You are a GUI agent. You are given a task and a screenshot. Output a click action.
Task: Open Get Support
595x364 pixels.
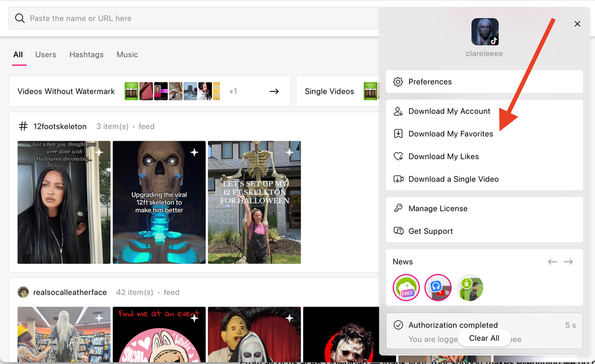point(484,231)
